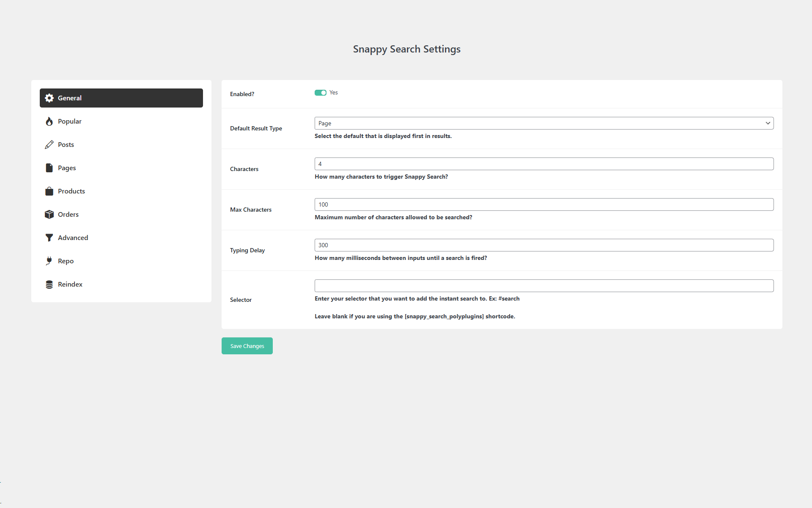
Task: Click the 'Typing Delay' label
Action: (247, 250)
